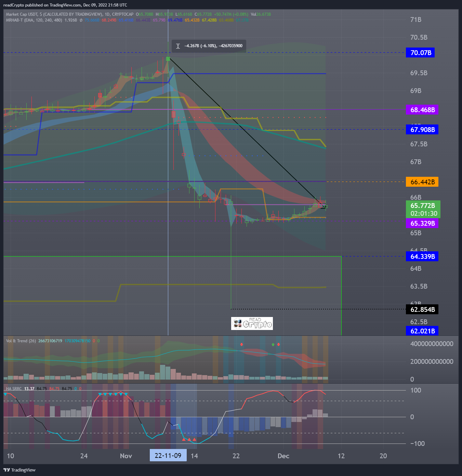
Task: Click the measure tool icon in the -4.267B tooltip
Action: [178, 46]
